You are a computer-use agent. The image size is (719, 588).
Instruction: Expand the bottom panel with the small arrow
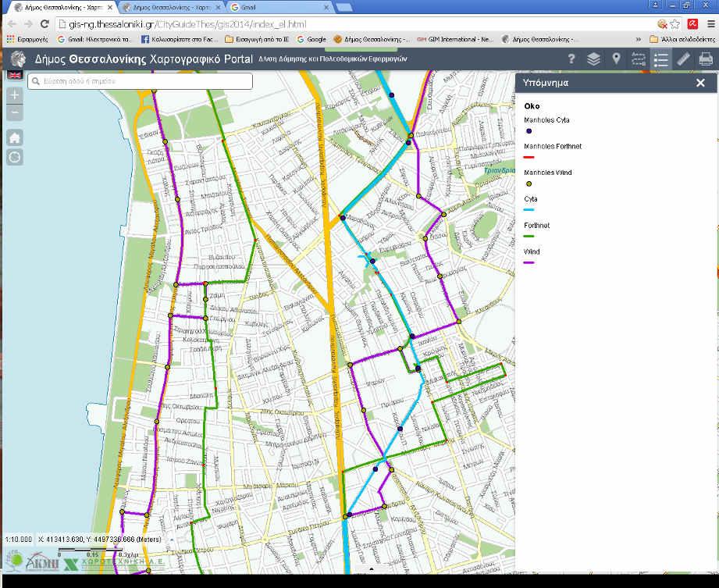tap(372, 569)
